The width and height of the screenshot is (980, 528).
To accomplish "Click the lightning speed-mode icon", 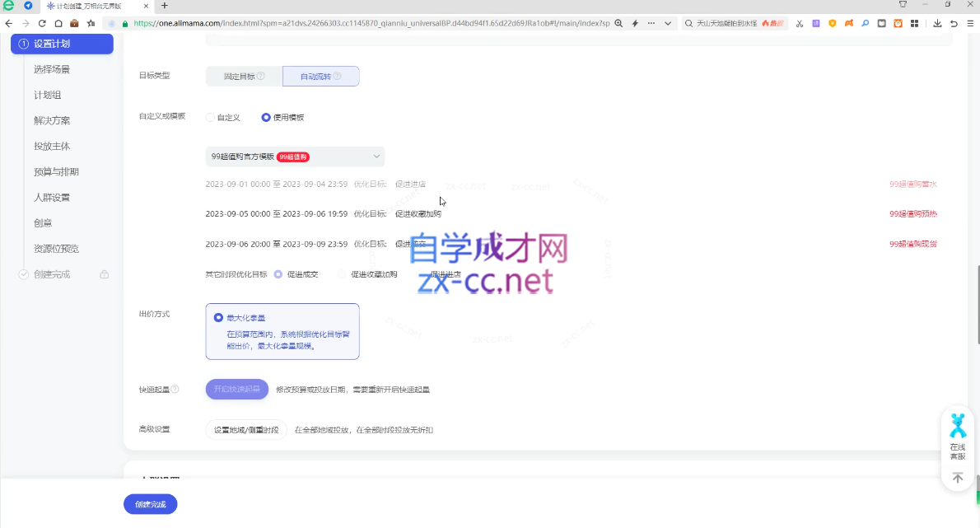I will (x=635, y=23).
